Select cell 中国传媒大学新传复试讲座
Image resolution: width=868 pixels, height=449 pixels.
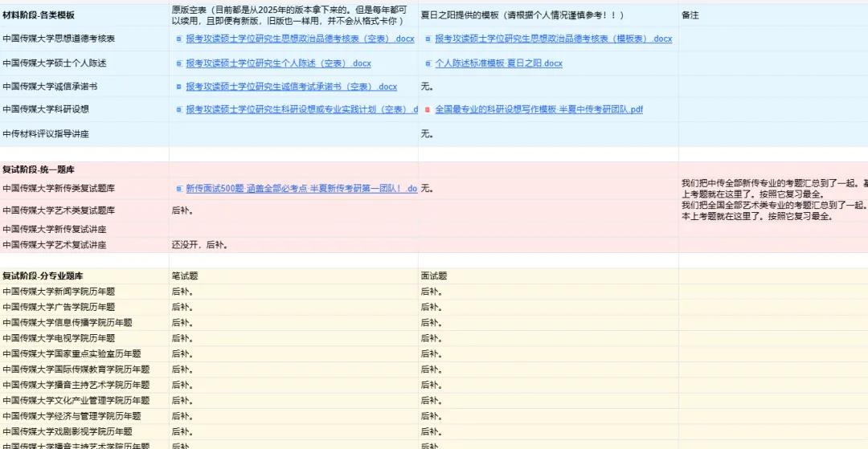(84, 230)
